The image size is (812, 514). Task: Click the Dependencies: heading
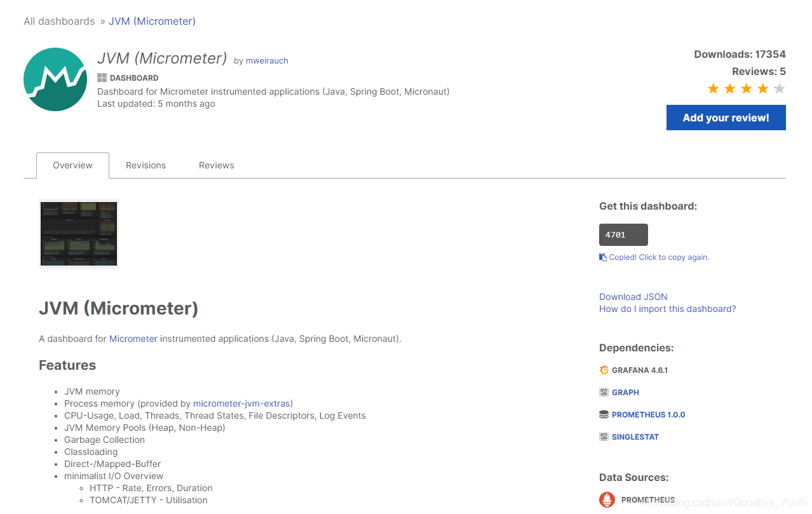tap(637, 348)
